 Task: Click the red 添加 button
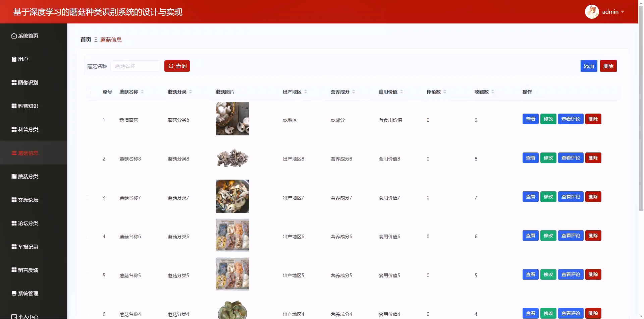(x=589, y=66)
